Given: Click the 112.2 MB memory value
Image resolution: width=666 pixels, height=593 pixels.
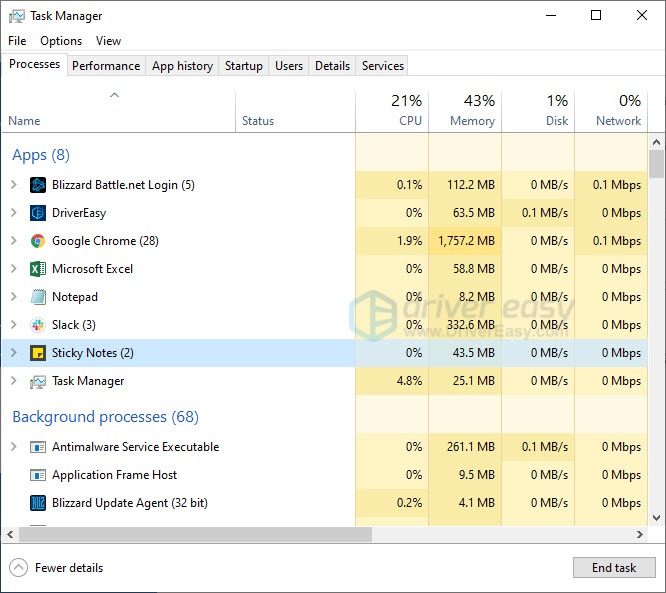Looking at the screenshot, I should pyautogui.click(x=471, y=185).
